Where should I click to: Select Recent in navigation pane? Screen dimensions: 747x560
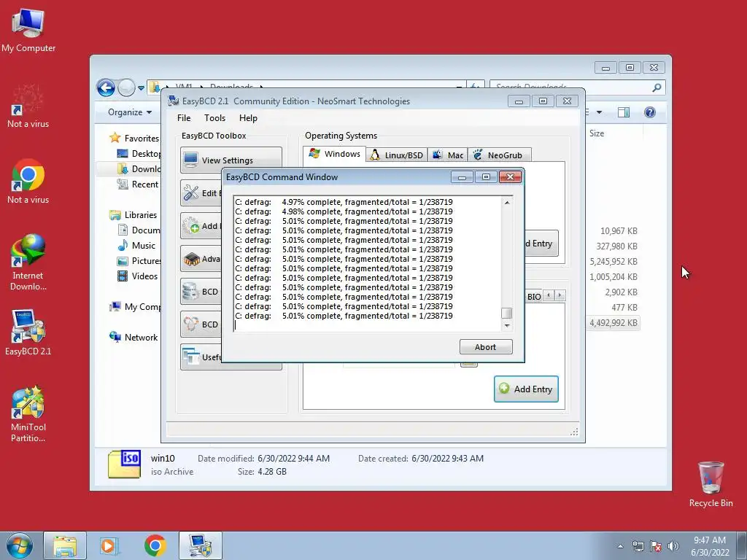tap(137, 184)
